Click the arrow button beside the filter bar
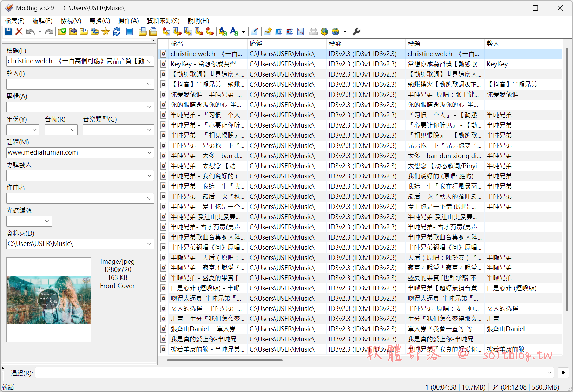This screenshot has width=573, height=392. [563, 373]
